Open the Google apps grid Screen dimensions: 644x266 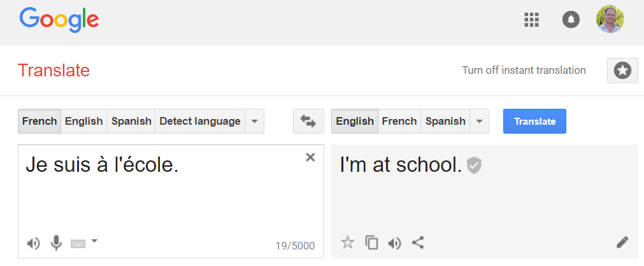(531, 19)
